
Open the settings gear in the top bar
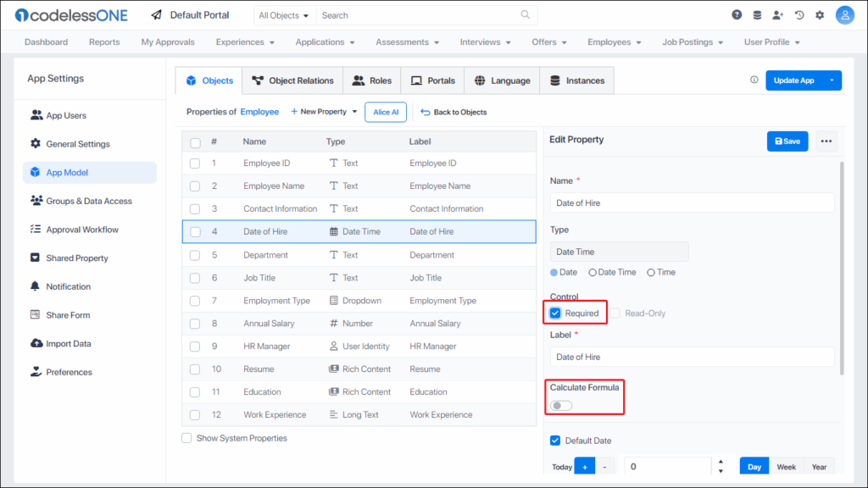click(x=818, y=14)
